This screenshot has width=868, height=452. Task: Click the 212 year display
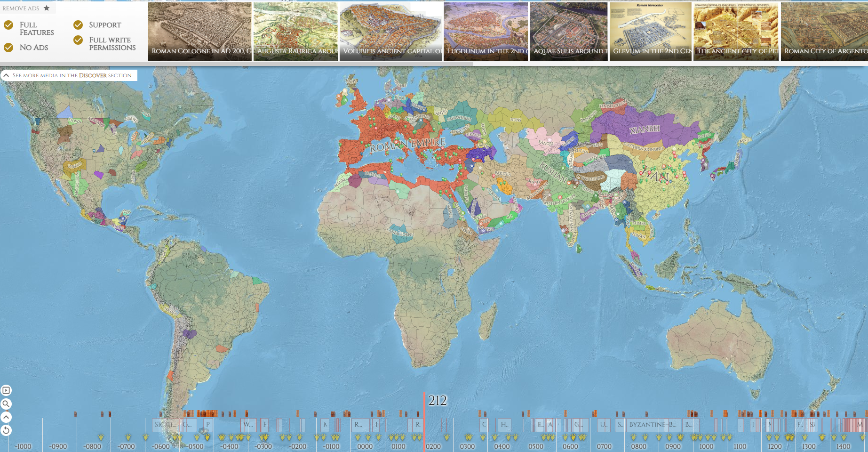point(438,401)
